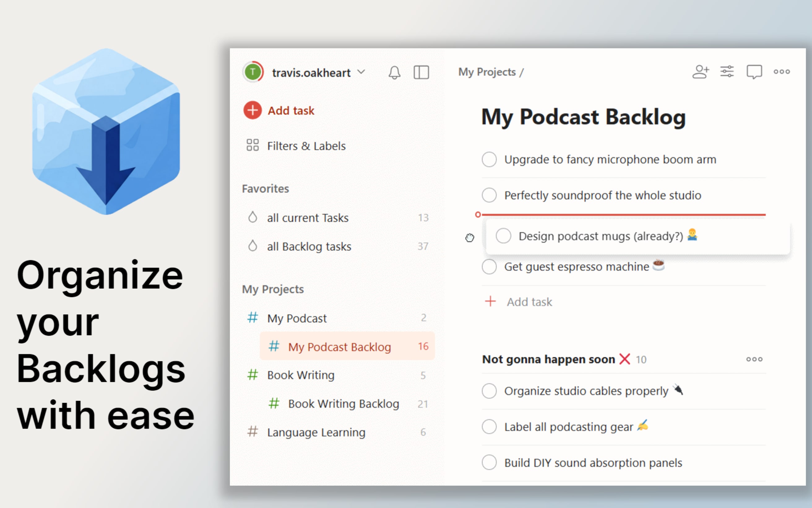Open the notifications bell

pyautogui.click(x=394, y=72)
